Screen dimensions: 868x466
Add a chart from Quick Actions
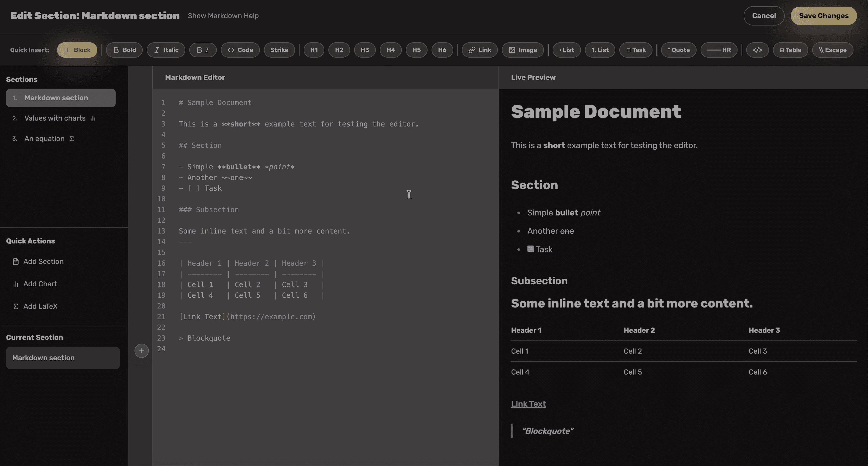tap(40, 284)
